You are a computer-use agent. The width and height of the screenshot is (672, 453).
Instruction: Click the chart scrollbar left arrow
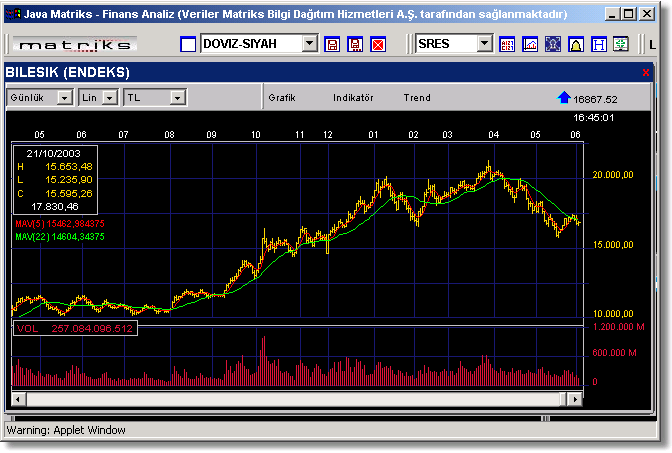[x=14, y=399]
